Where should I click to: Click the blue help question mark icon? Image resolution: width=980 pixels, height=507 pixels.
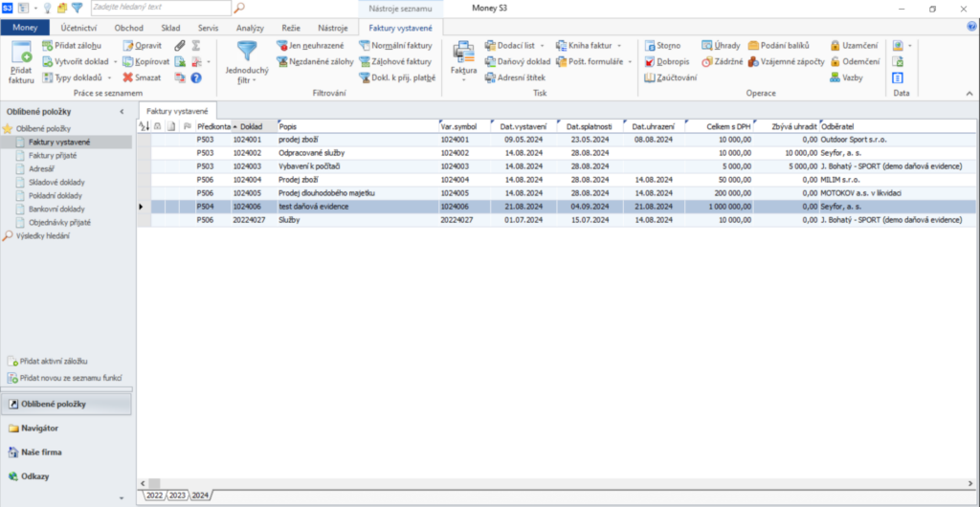pyautogui.click(x=196, y=77)
